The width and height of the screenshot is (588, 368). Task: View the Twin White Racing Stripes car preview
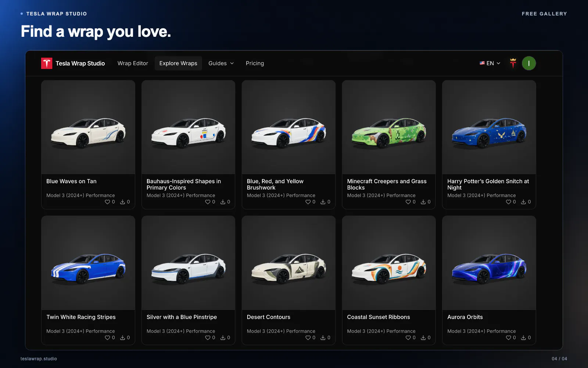click(88, 263)
